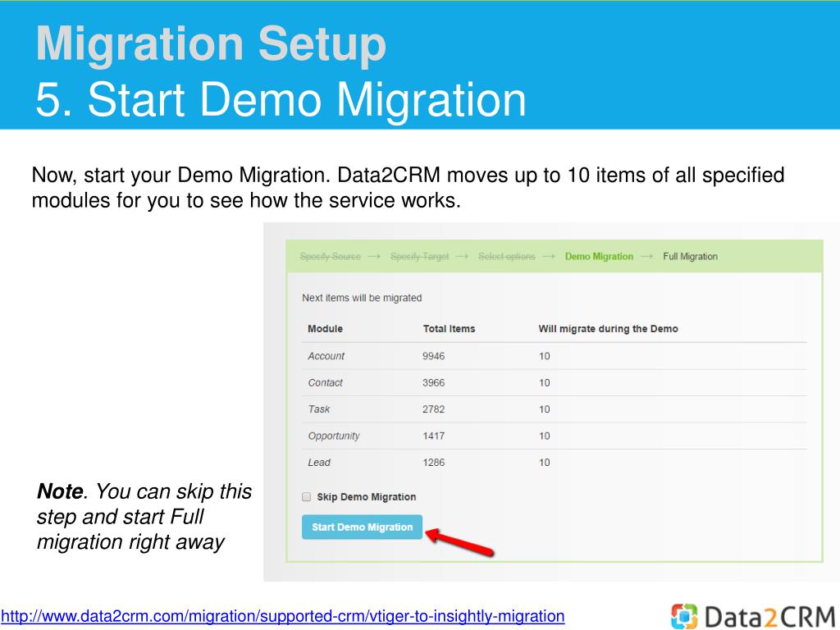Click Next items will be migrated text
This screenshot has width=840, height=630.
coord(362,298)
